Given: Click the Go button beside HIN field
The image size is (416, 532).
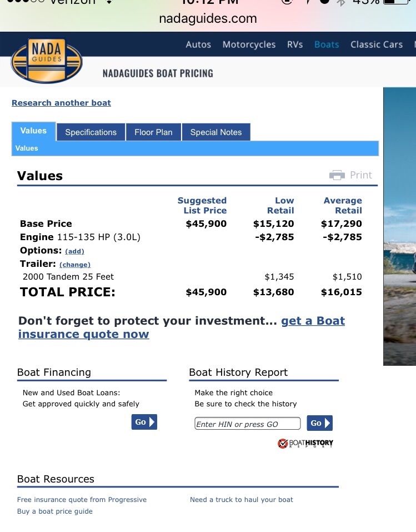Looking at the screenshot, I should [x=319, y=423].
